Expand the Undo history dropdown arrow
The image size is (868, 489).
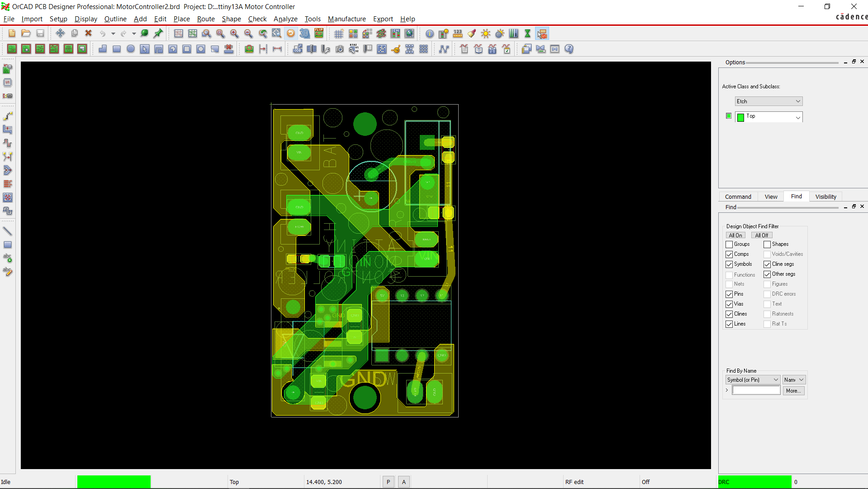tap(113, 34)
